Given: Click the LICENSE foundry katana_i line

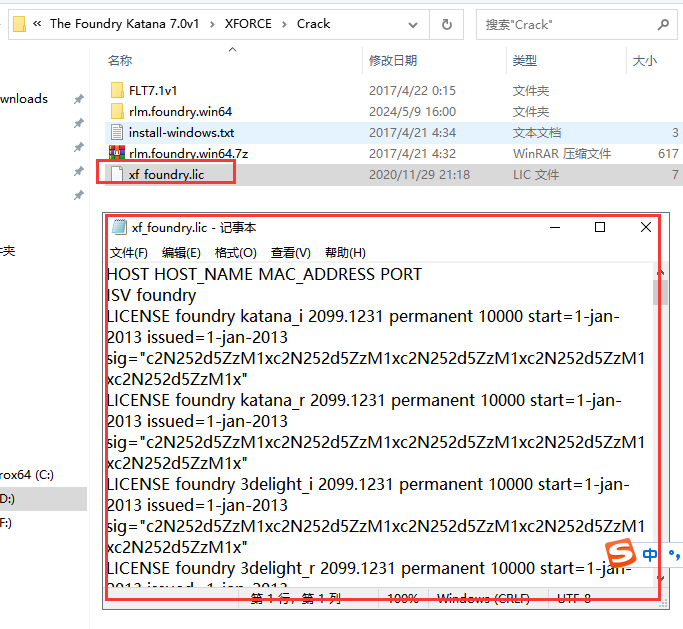Looking at the screenshot, I should 364,316.
